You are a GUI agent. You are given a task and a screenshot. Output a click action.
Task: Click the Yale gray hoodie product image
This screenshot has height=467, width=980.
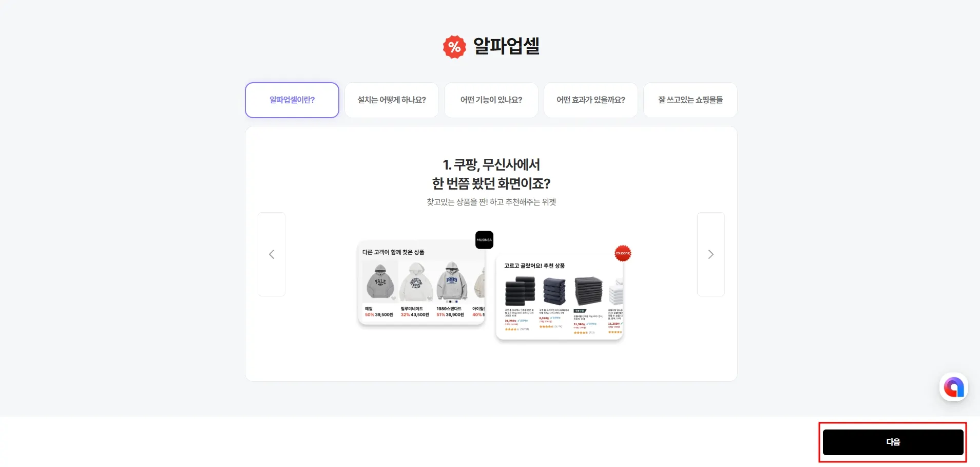pos(380,282)
